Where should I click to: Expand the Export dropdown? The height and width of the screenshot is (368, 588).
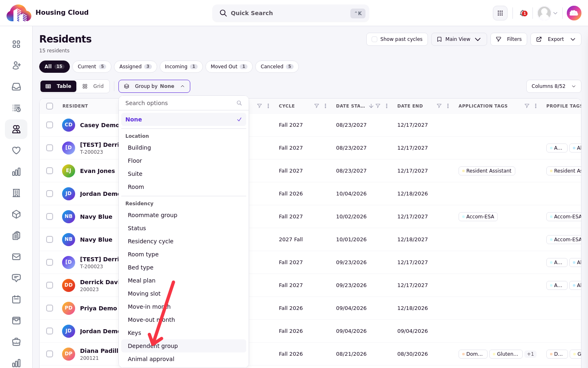pos(556,39)
